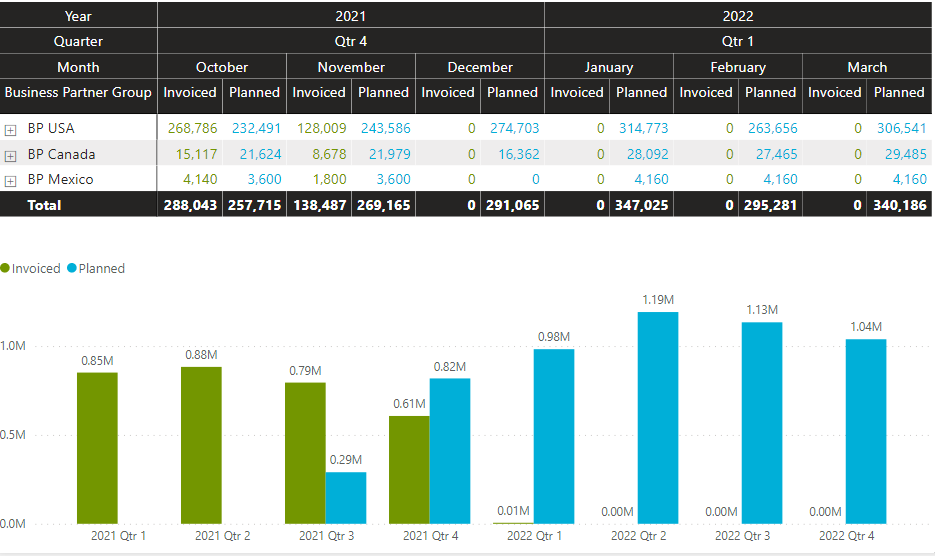Click the January month header
The width and height of the screenshot is (935, 556).
pos(609,67)
